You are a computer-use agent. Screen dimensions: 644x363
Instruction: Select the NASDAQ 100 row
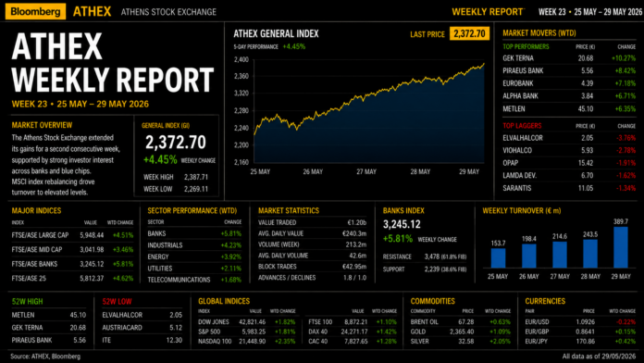[x=246, y=342]
